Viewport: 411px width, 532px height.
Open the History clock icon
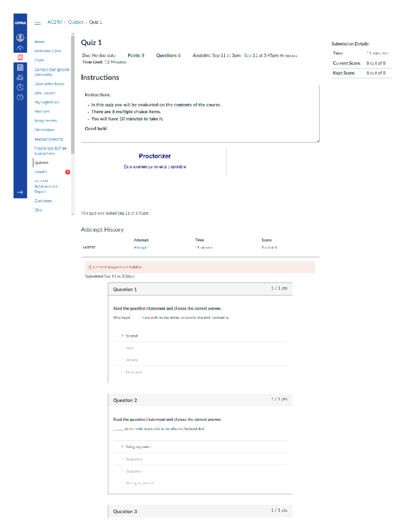click(20, 87)
